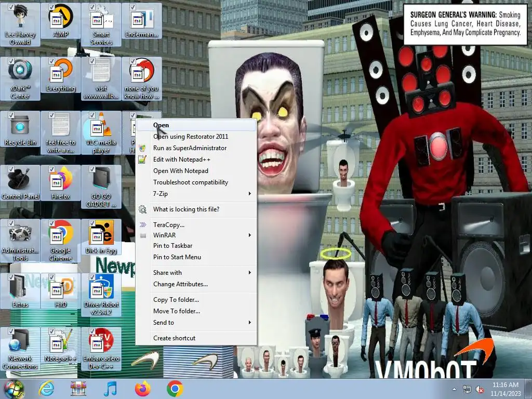Choose Edit with Notepad++
This screenshot has width=532, height=399.
click(196, 159)
